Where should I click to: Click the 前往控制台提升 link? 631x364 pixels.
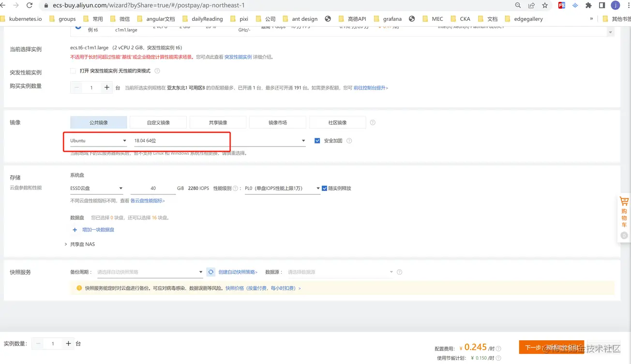tap(371, 88)
